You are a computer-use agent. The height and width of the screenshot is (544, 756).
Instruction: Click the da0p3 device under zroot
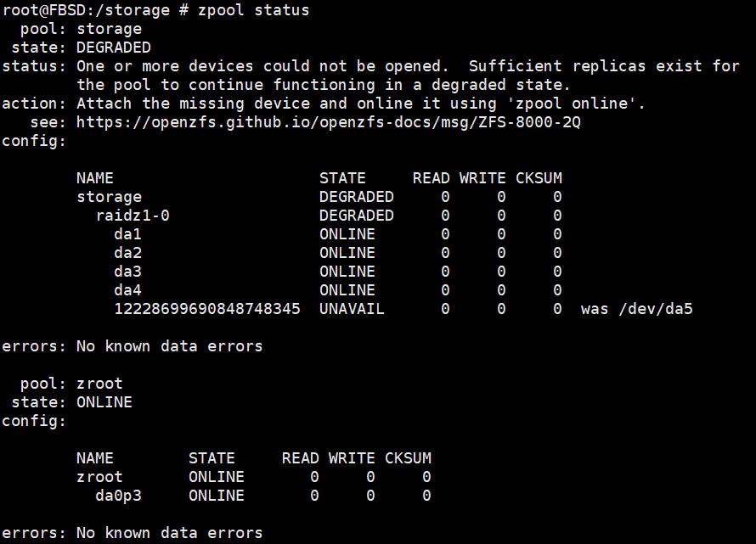[x=119, y=496]
